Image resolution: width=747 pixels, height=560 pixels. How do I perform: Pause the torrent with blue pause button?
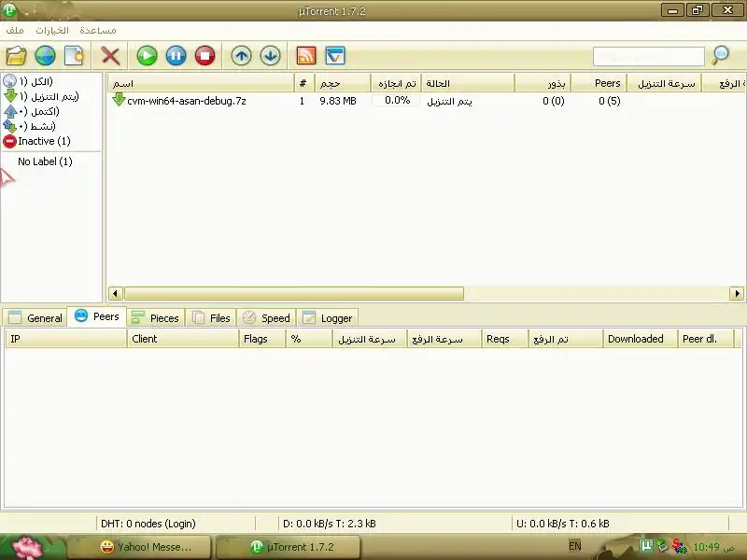pos(176,56)
